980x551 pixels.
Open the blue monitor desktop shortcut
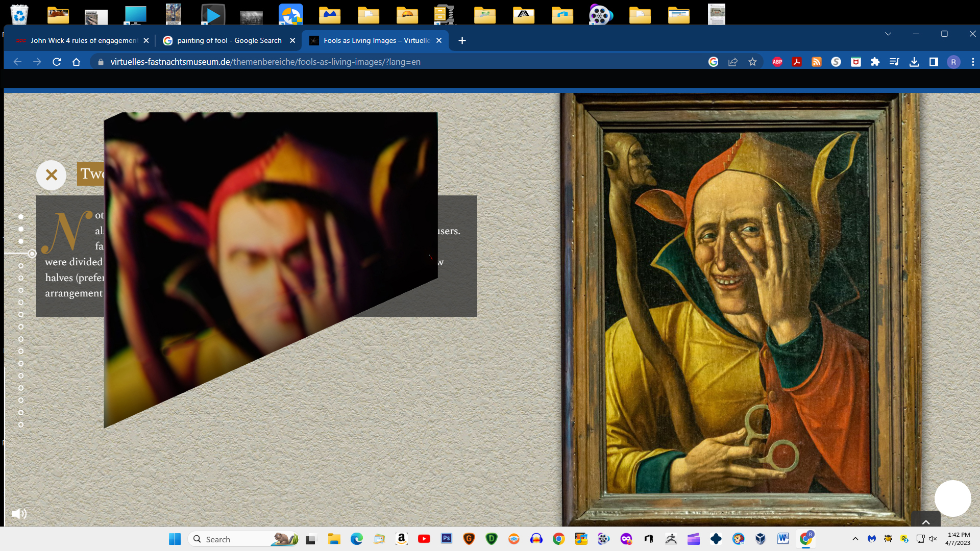click(x=135, y=15)
